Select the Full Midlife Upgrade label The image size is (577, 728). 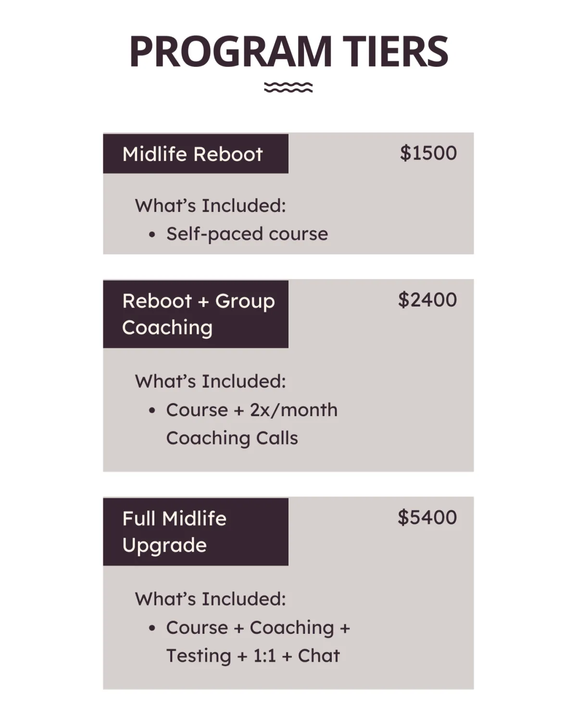pyautogui.click(x=174, y=531)
